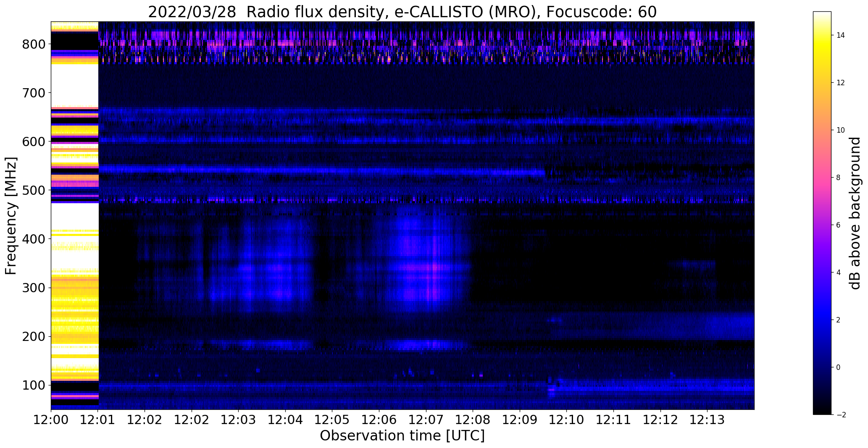The width and height of the screenshot is (868, 448).
Task: Click the colorbar tick label 12
Action: (x=841, y=83)
